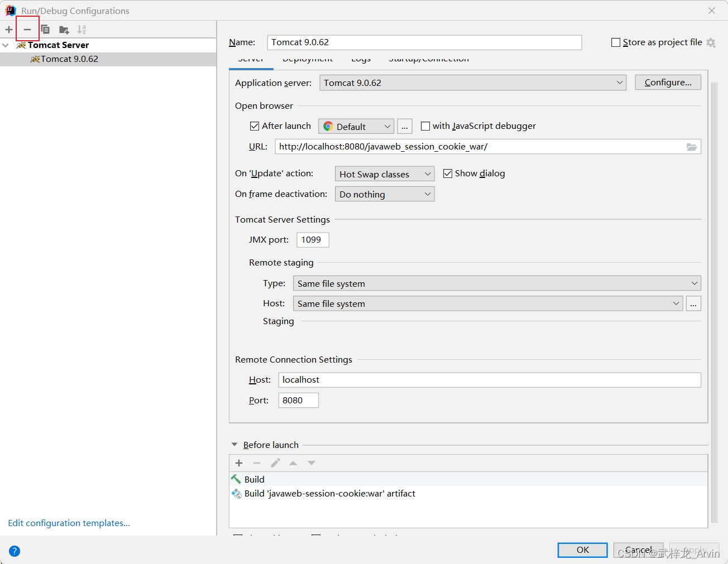The image size is (728, 564).
Task: Add new run configuration with plus icon
Action: coord(9,30)
